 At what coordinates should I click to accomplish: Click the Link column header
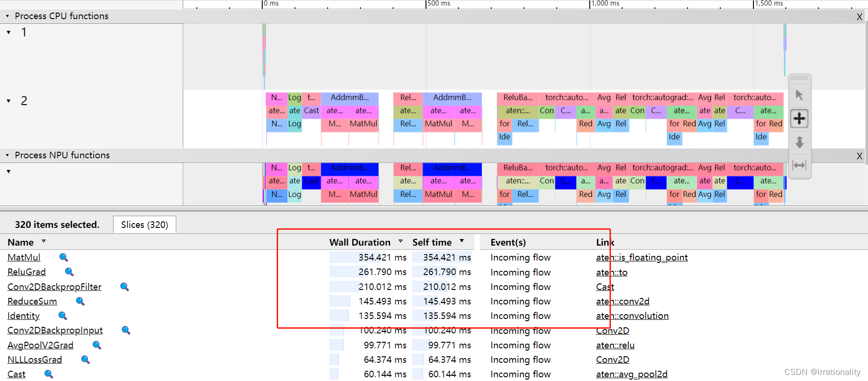(x=605, y=242)
